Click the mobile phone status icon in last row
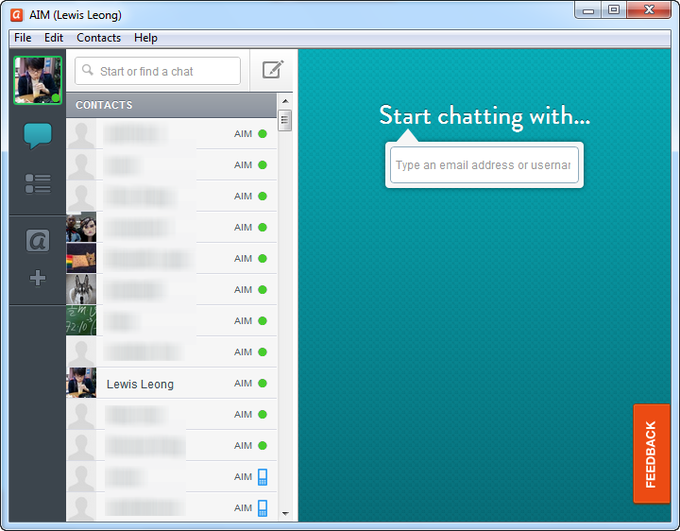Image resolution: width=680 pixels, height=531 pixels. coord(262,508)
